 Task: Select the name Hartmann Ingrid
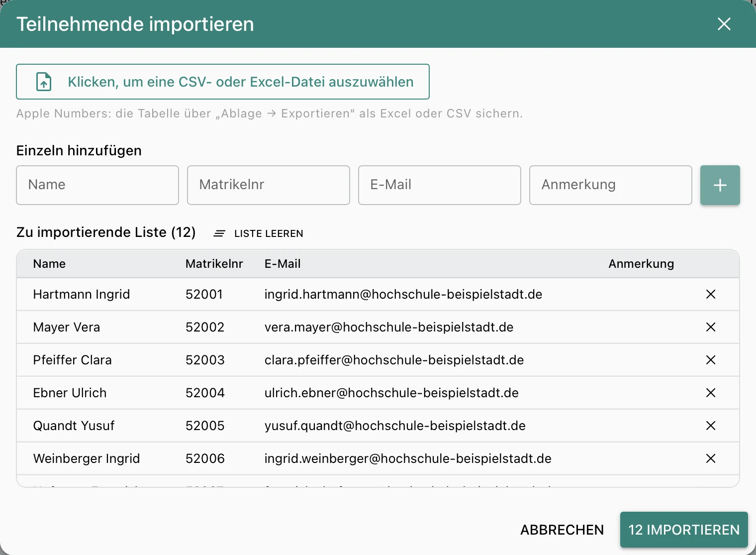(x=82, y=294)
